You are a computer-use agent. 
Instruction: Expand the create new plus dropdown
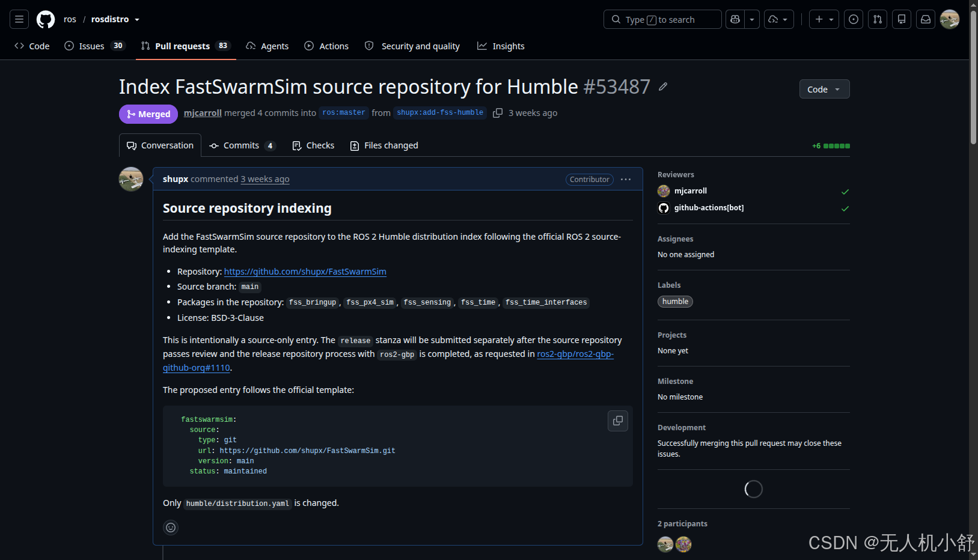pos(824,19)
